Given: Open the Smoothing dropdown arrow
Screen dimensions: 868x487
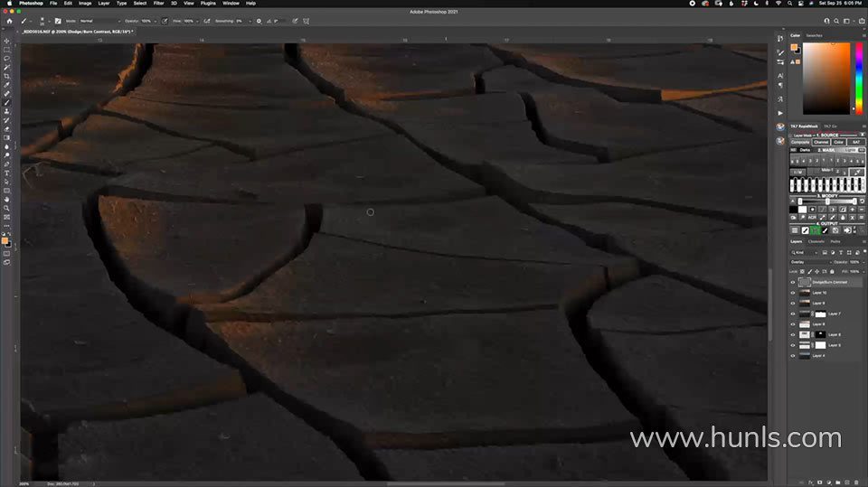Looking at the screenshot, I should (250, 21).
